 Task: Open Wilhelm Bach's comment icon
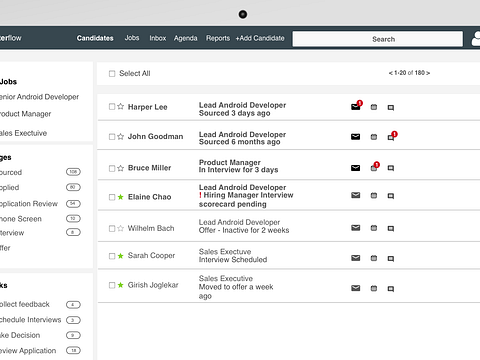click(391, 229)
